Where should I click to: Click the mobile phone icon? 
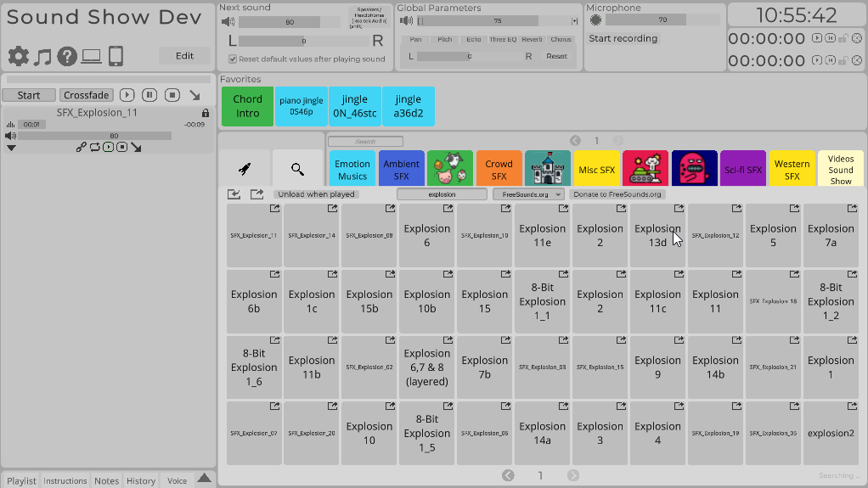coord(116,56)
